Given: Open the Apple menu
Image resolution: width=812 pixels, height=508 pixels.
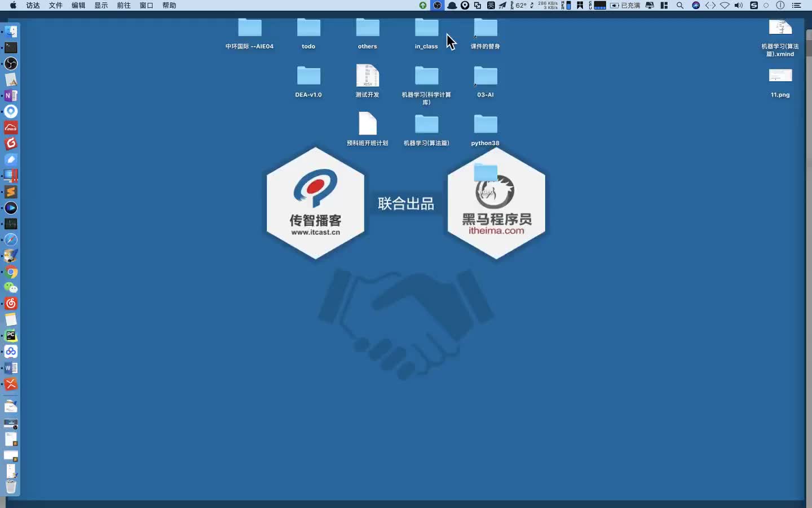Looking at the screenshot, I should pyautogui.click(x=13, y=5).
